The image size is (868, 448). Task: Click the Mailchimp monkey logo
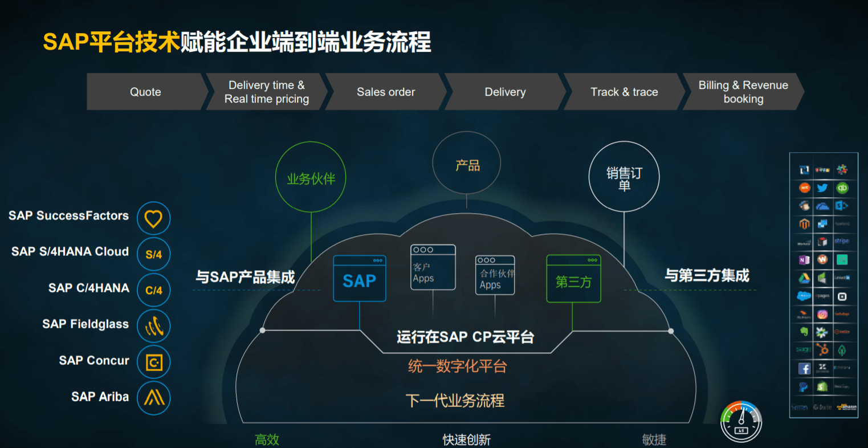[x=804, y=206]
